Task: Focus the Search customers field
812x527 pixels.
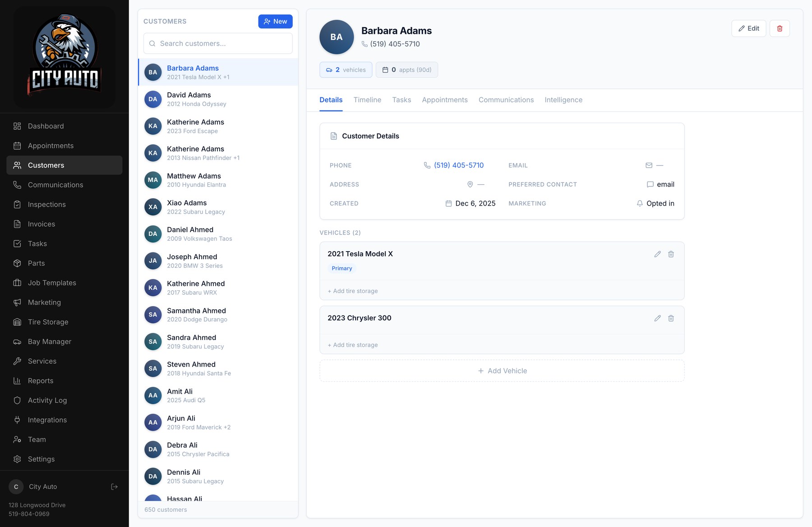Action: pos(218,43)
